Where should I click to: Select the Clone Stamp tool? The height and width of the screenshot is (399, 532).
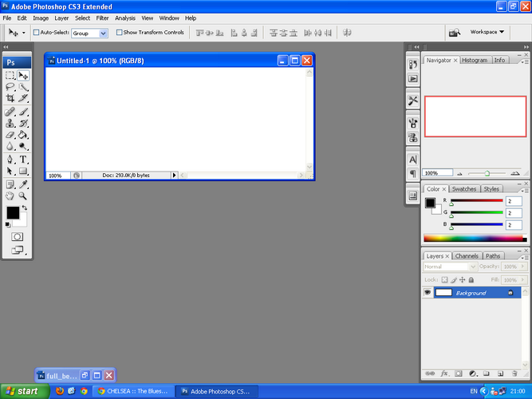10,123
